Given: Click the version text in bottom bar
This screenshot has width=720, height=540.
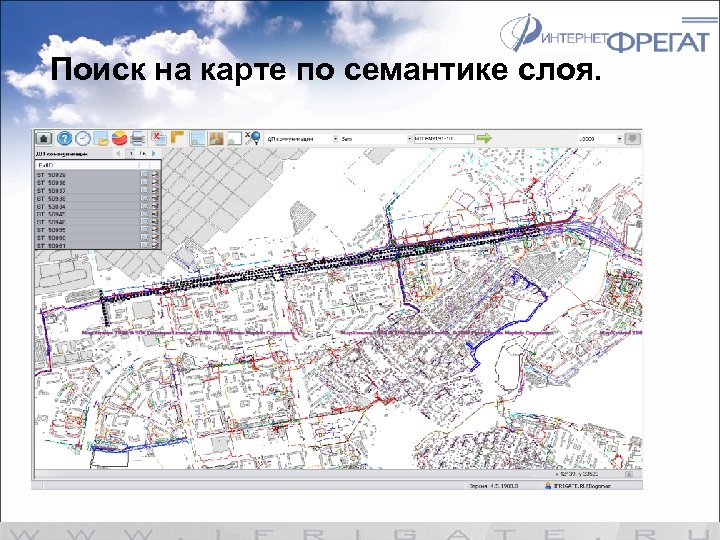Looking at the screenshot, I should tap(493, 485).
